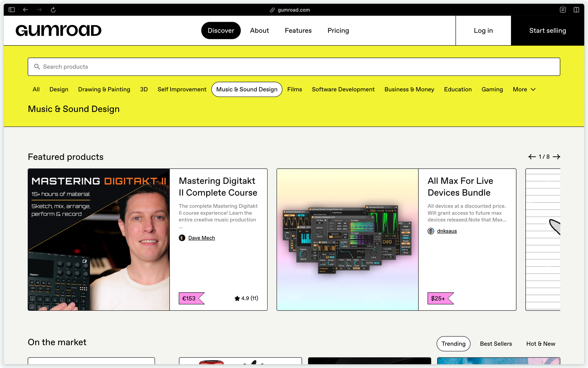588x368 pixels.
Task: Click the browser forward arrow
Action: click(39, 10)
